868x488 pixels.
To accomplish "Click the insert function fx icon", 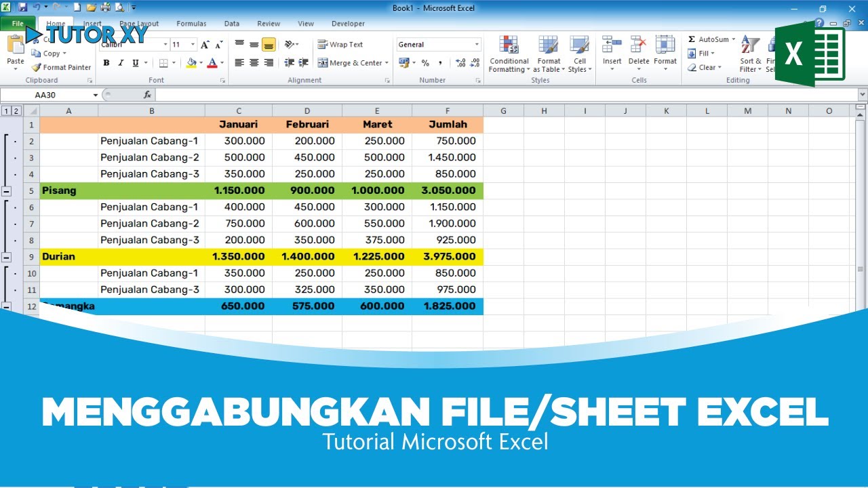I will (x=147, y=95).
